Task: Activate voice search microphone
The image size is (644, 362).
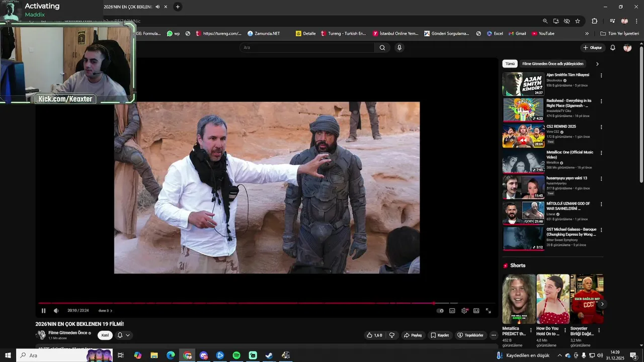Action: point(399,48)
